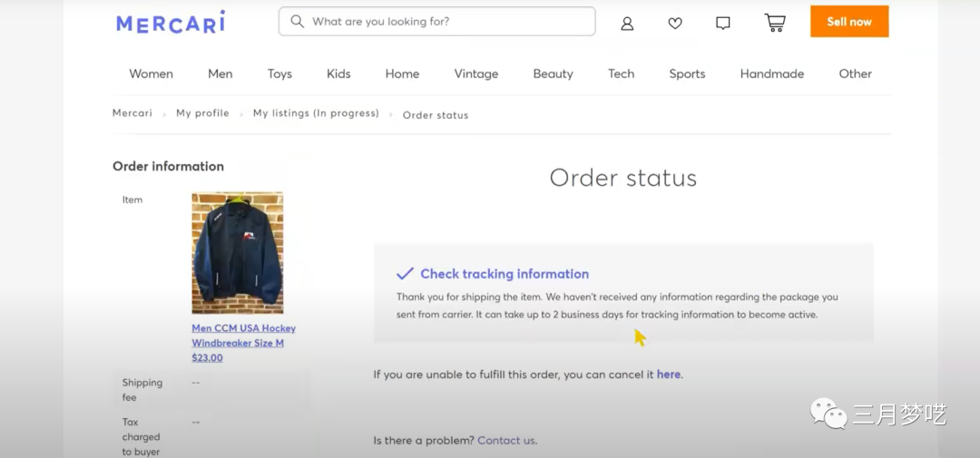Image resolution: width=980 pixels, height=458 pixels.
Task: Return to My listings (In progress)
Action: tap(316, 113)
